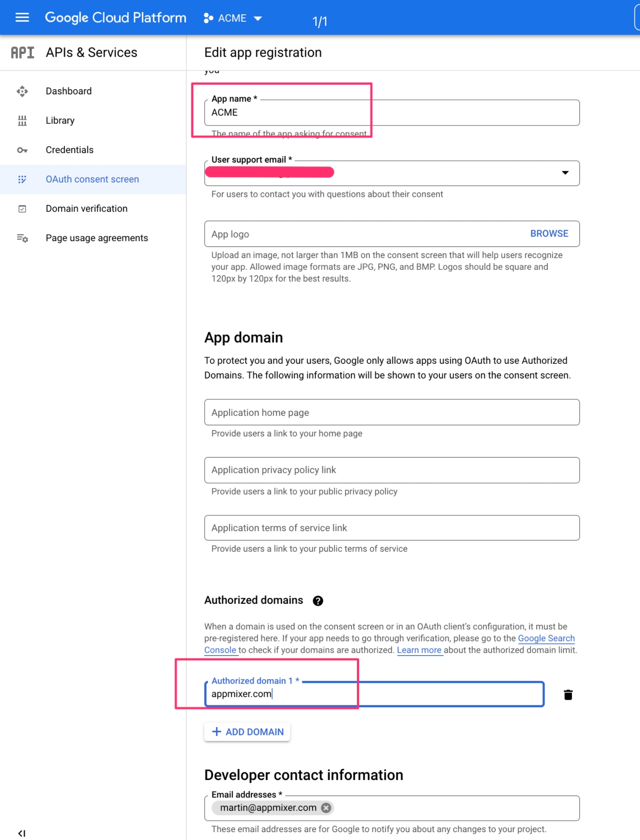Viewport: 640px width, 840px height.
Task: Open the ACME project selector dropdown
Action: 233,18
